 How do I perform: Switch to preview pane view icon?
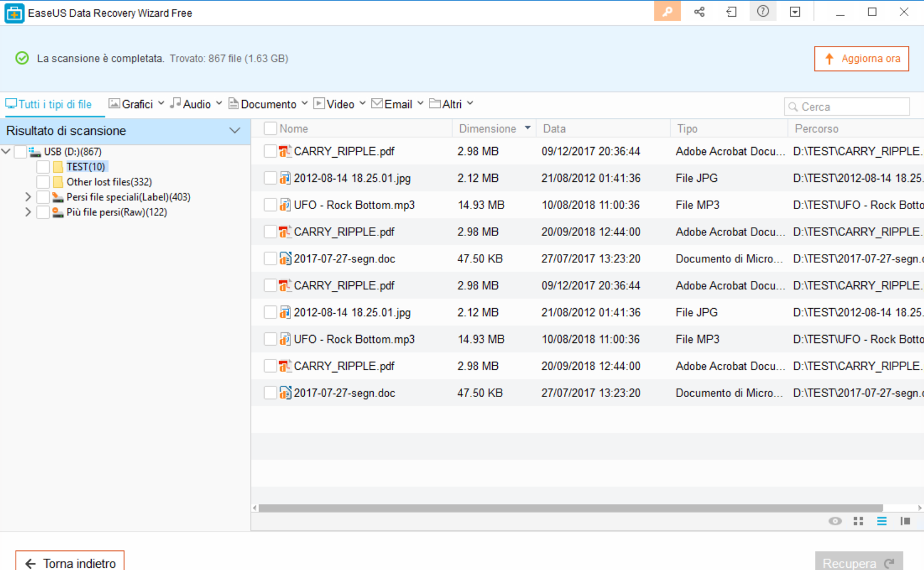pos(906,521)
